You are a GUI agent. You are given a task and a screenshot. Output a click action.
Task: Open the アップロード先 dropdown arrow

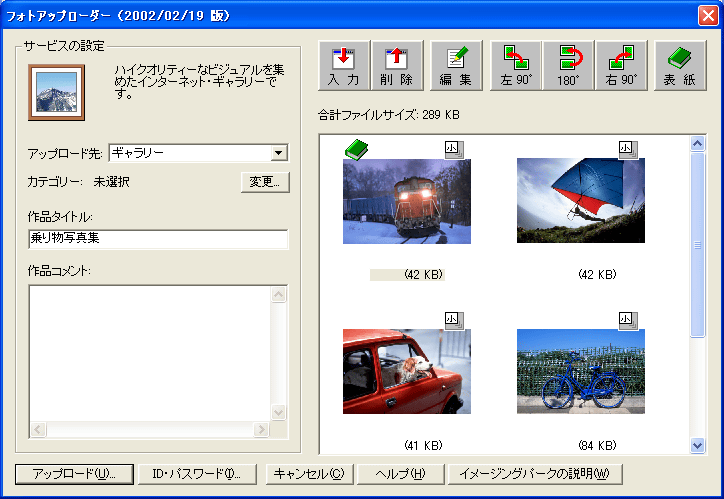click(279, 153)
